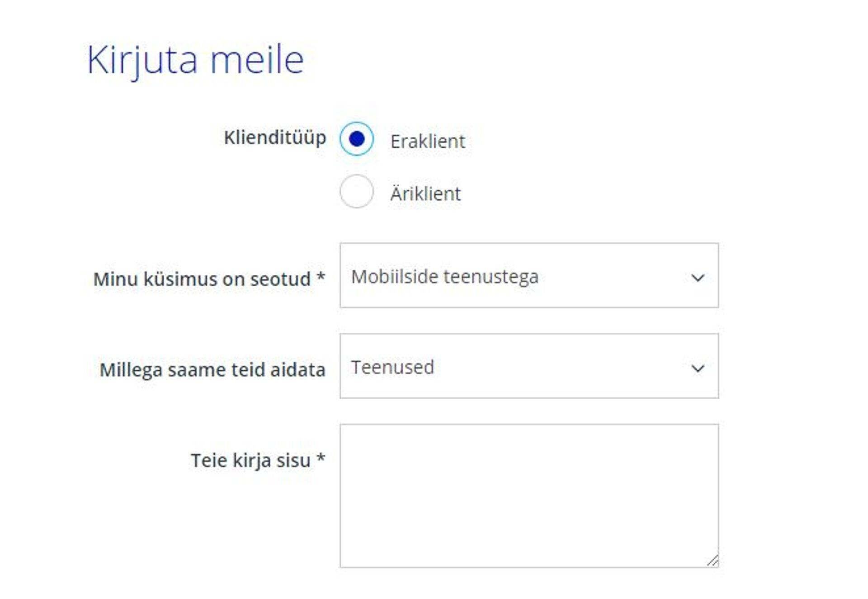Click the resize handle of the message box
868x599 pixels.
click(x=713, y=561)
